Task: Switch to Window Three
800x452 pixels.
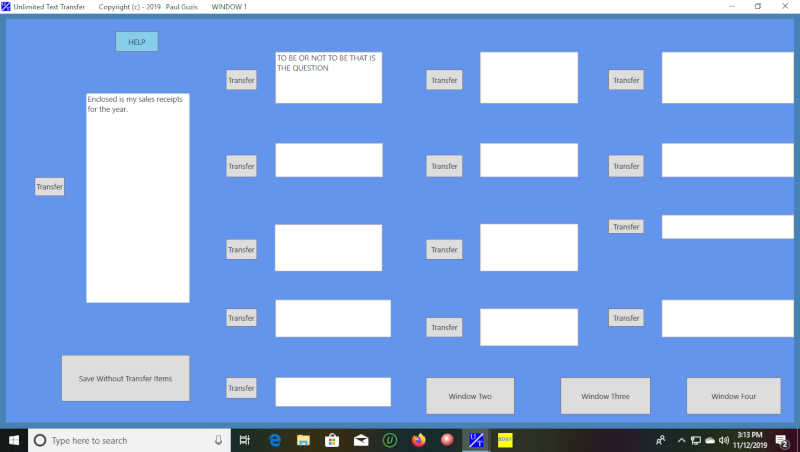Action: 605,396
